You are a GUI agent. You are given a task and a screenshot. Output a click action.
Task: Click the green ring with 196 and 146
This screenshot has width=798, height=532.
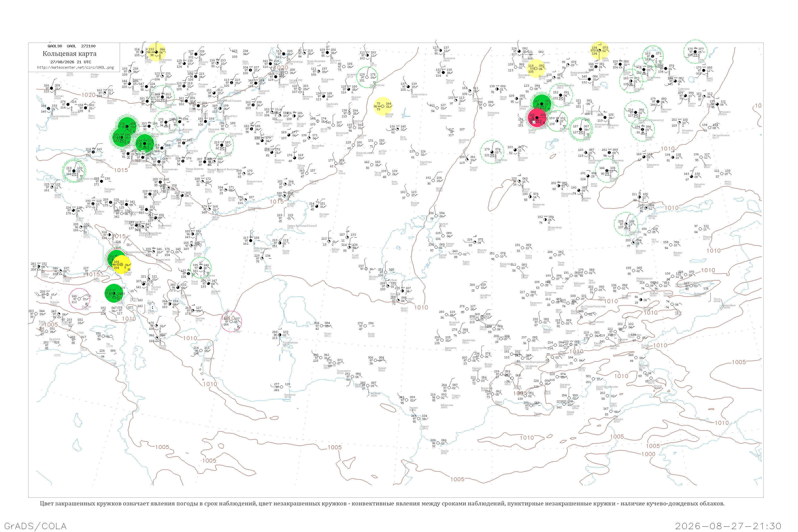pos(201,268)
